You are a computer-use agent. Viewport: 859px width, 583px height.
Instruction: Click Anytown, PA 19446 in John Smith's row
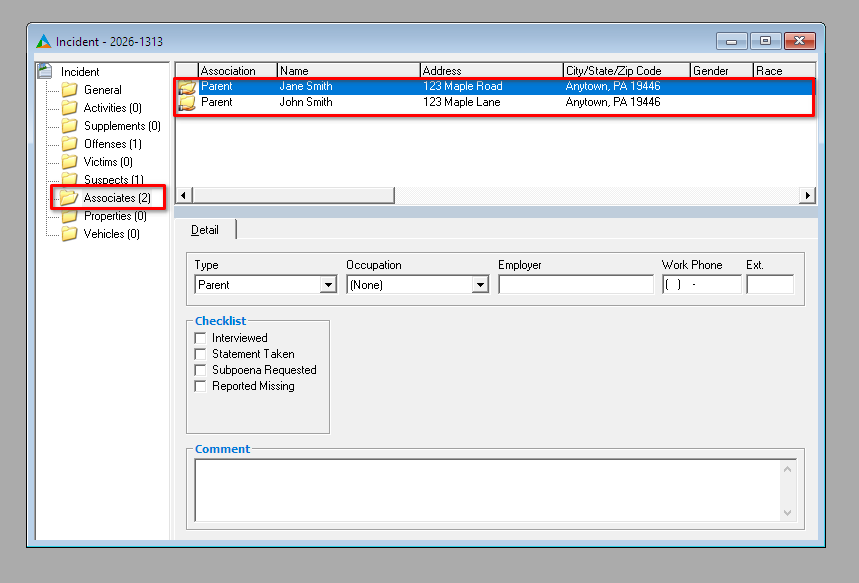click(613, 102)
